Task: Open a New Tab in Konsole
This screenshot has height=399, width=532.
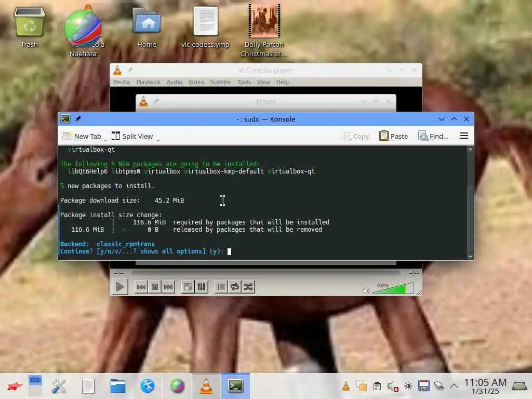Action: pos(82,137)
